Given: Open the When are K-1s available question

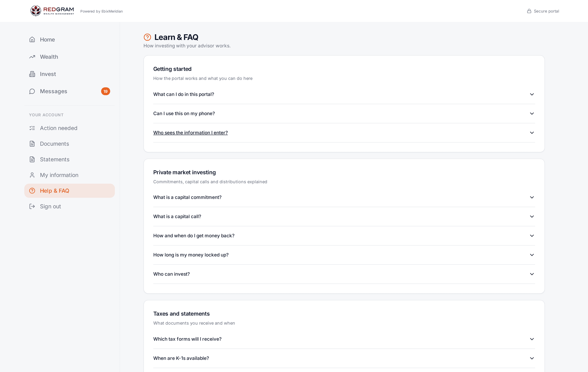Looking at the screenshot, I should coord(344,358).
